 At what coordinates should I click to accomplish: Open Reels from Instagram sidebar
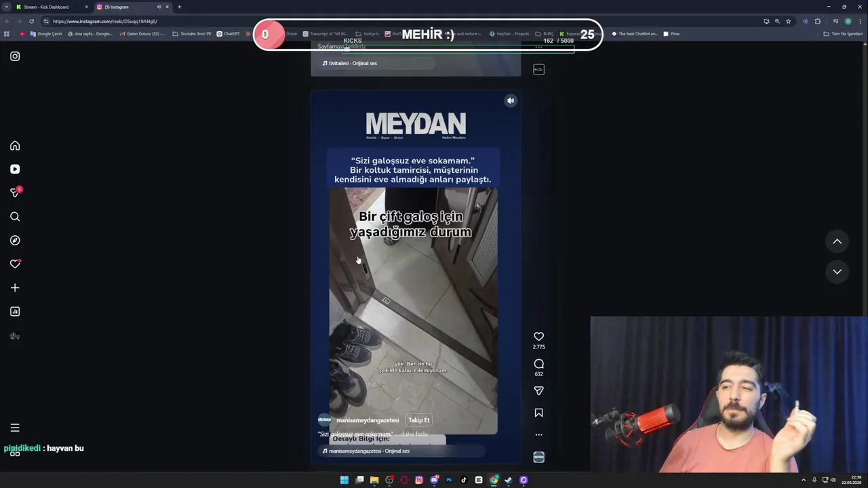coord(15,169)
